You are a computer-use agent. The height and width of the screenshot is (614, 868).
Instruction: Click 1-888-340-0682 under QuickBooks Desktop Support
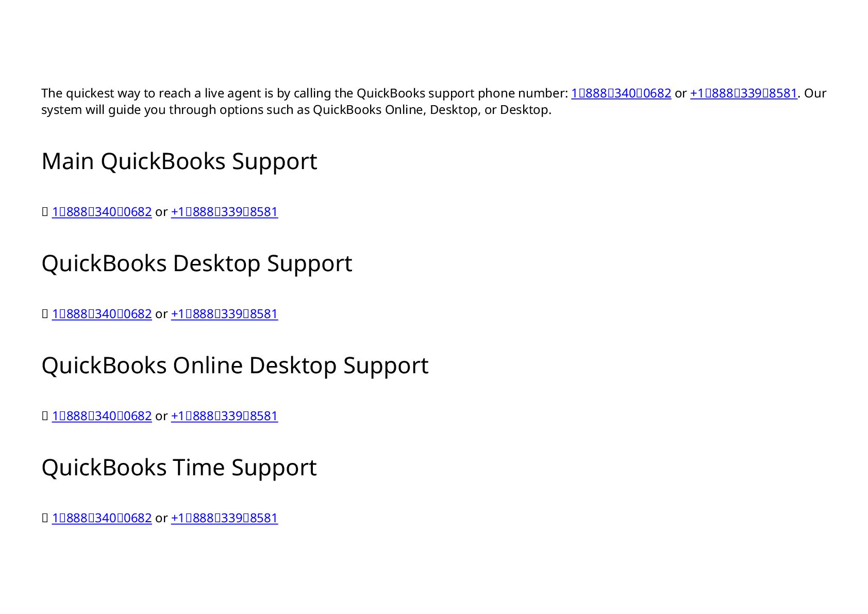point(102,314)
